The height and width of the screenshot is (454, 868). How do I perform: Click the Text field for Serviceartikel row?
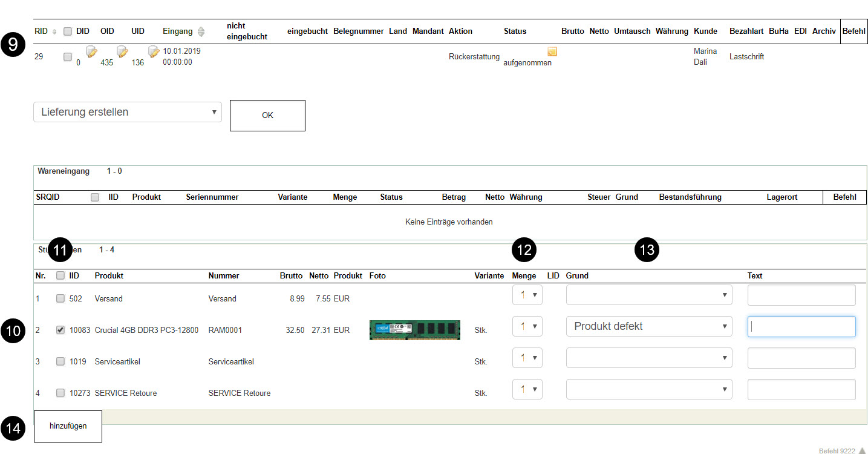[801, 358]
